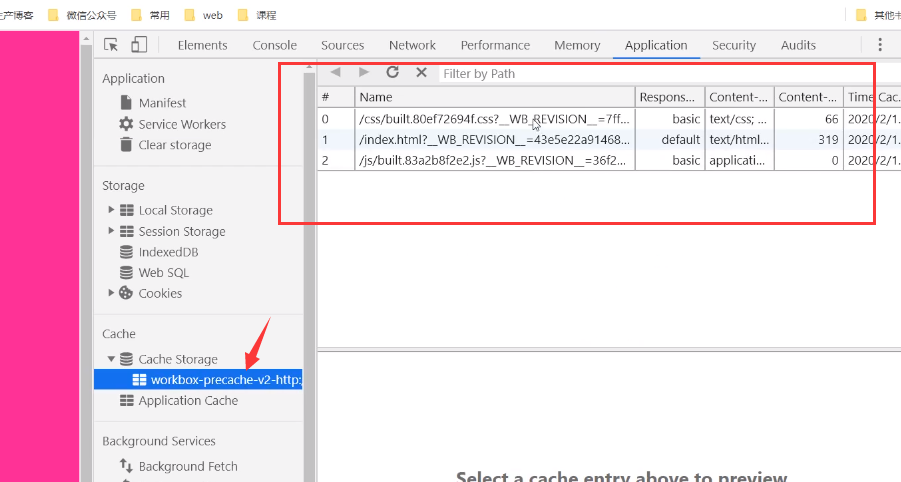Click the default response type cell

670,140
